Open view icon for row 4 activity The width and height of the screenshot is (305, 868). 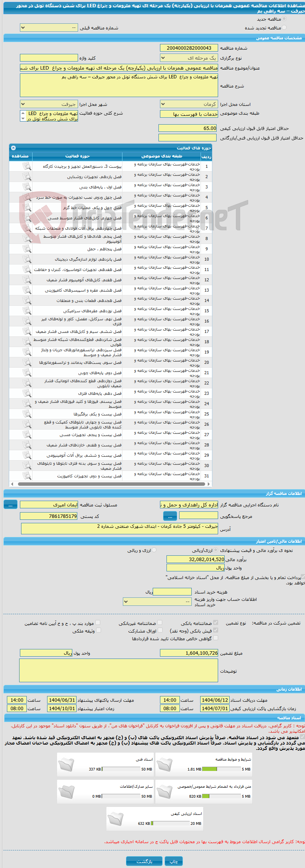coord(26,197)
